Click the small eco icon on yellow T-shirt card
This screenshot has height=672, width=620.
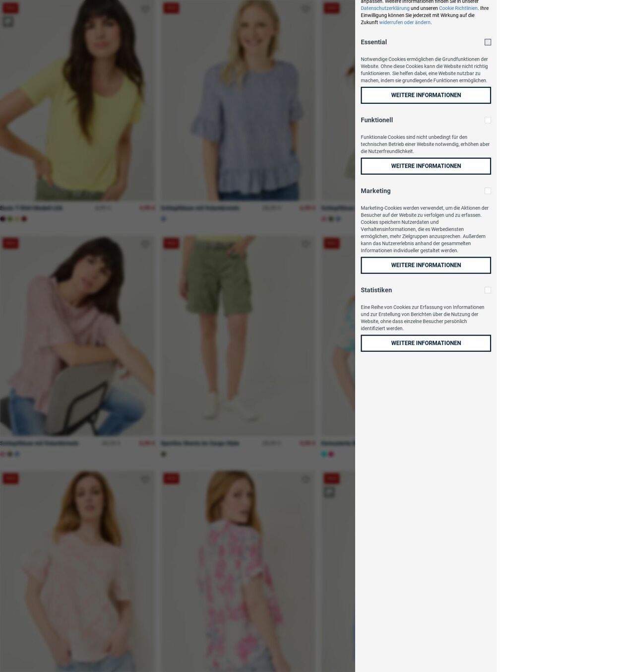(8, 22)
